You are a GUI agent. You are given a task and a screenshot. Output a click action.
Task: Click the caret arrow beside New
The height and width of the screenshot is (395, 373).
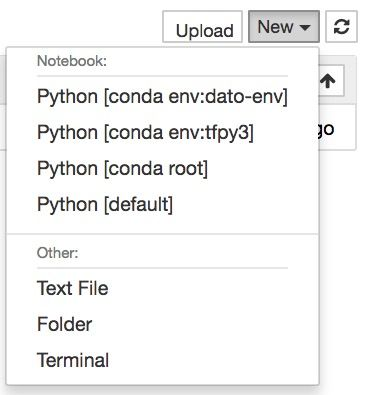(305, 27)
